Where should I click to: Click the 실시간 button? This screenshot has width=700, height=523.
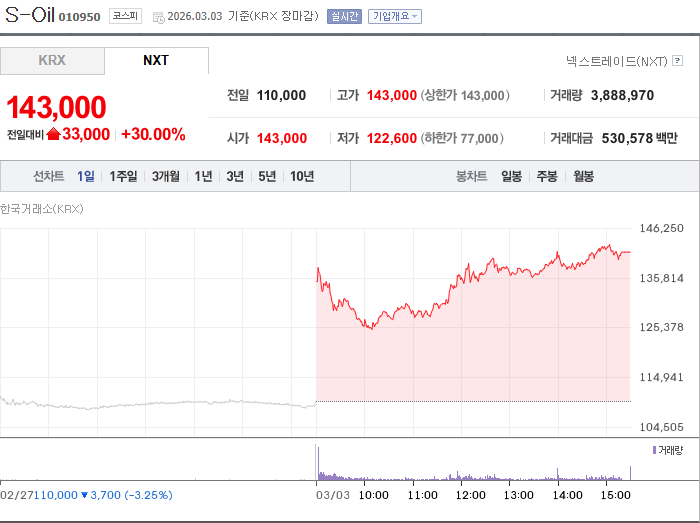344,17
